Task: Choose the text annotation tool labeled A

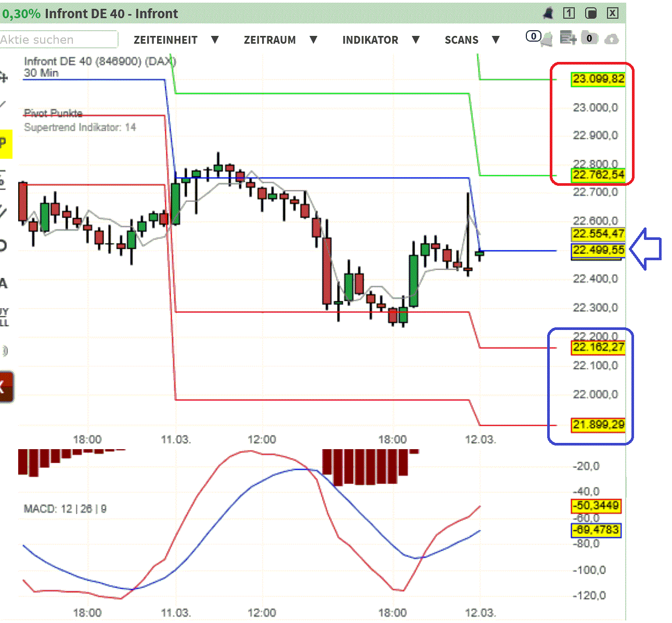Action: (x=4, y=283)
